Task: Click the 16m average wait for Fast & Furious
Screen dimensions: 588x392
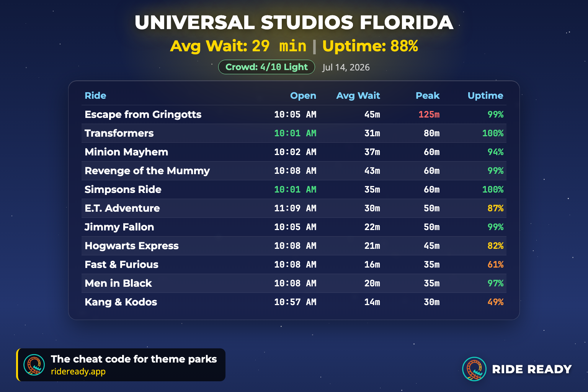Action: click(372, 265)
